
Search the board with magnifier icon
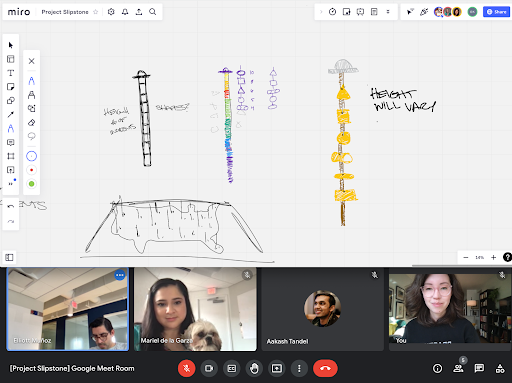pos(153,12)
